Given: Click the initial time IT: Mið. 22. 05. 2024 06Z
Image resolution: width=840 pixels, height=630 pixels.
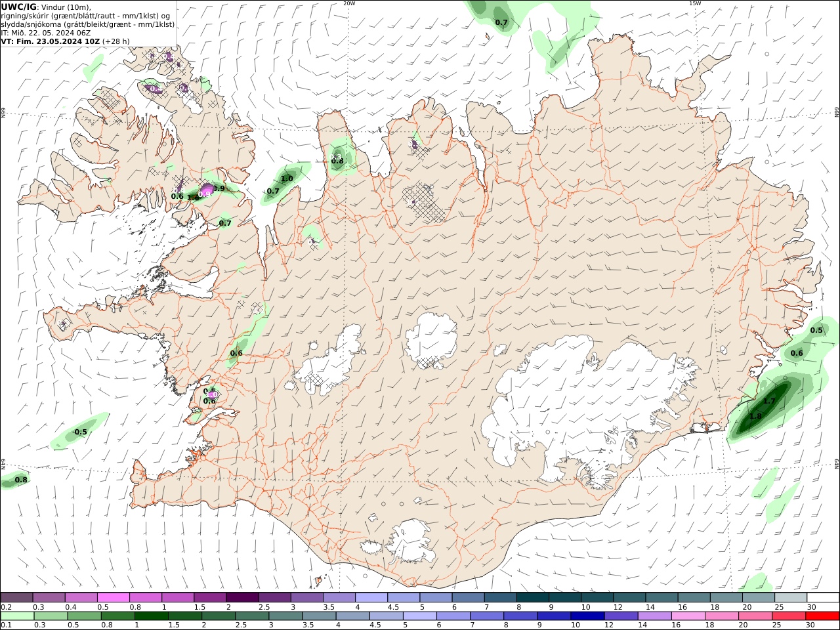Looking at the screenshot, I should tap(46, 33).
